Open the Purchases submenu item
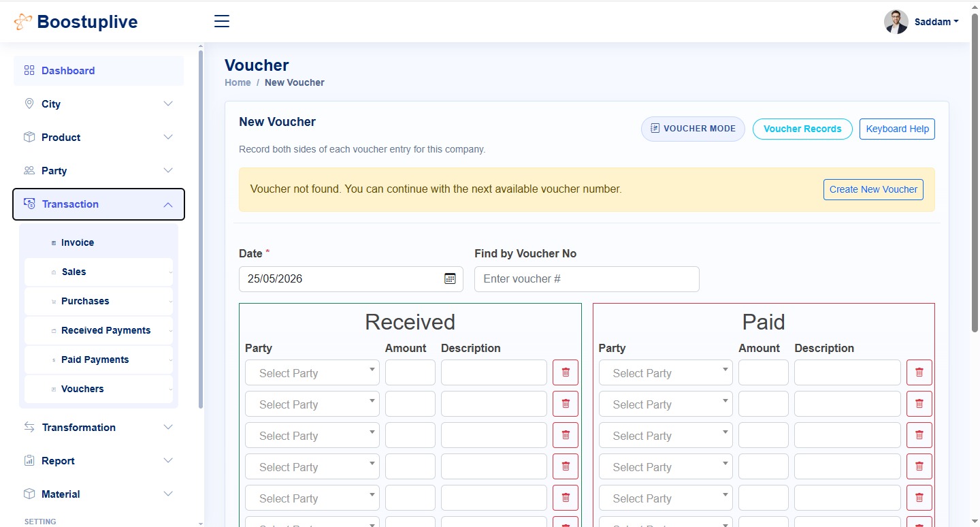 tap(99, 301)
